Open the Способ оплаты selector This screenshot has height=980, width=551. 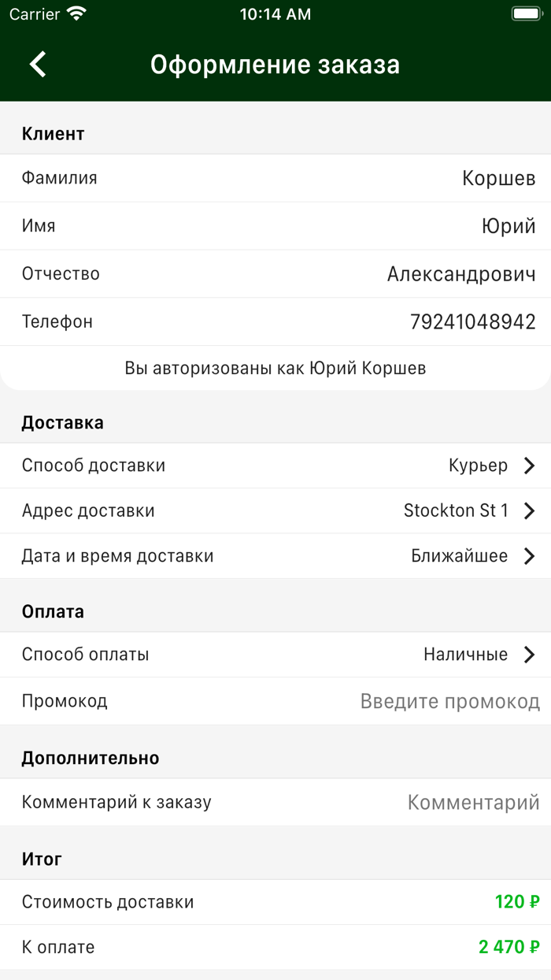(275, 654)
